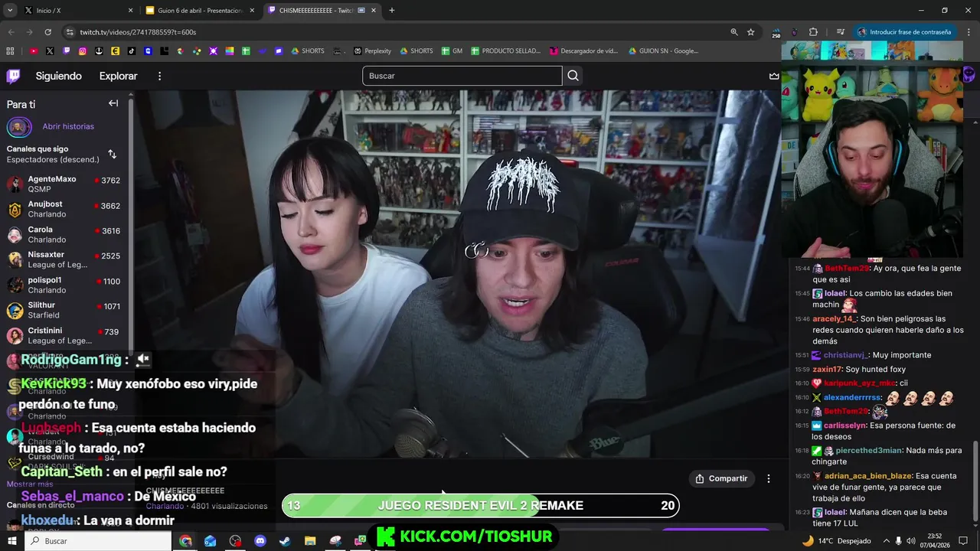
Task: Open Chrome from the taskbar
Action: pyautogui.click(x=185, y=541)
